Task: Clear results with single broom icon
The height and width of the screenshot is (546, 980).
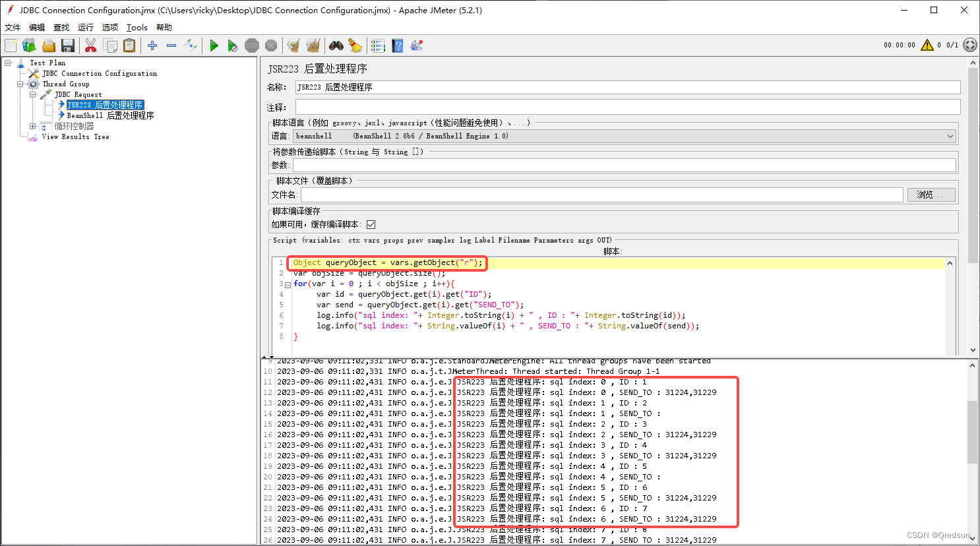Action: click(293, 45)
